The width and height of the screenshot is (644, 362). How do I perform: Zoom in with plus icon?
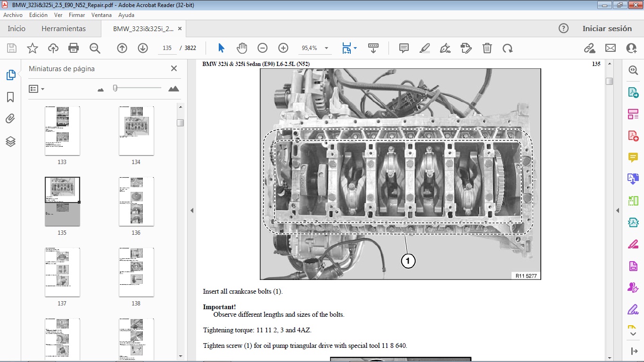[x=283, y=48]
